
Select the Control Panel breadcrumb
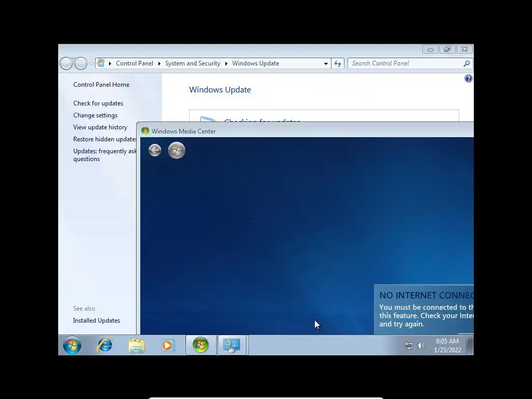click(135, 63)
